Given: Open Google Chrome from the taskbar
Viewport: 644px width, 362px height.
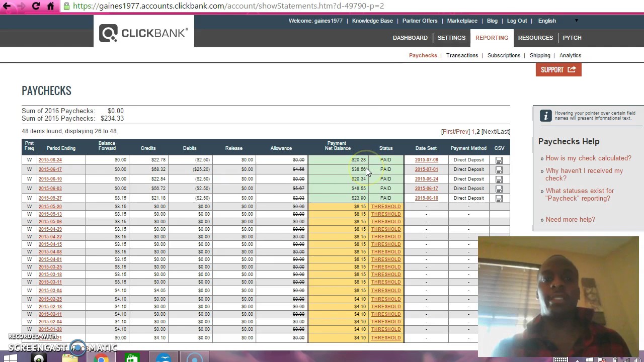Looking at the screenshot, I should click(x=101, y=358).
